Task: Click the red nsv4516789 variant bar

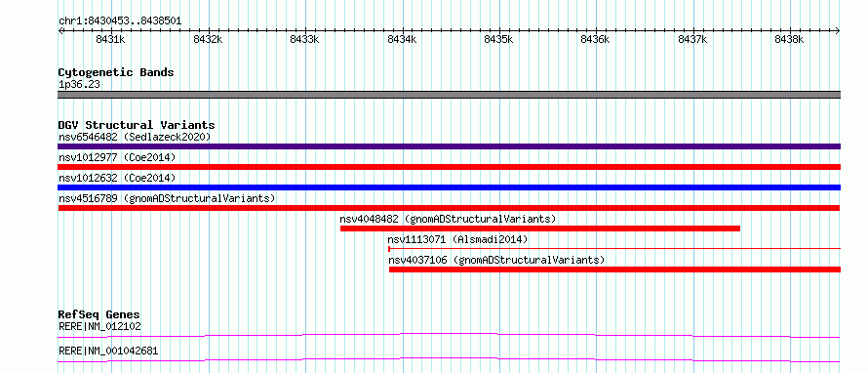Action: point(449,208)
